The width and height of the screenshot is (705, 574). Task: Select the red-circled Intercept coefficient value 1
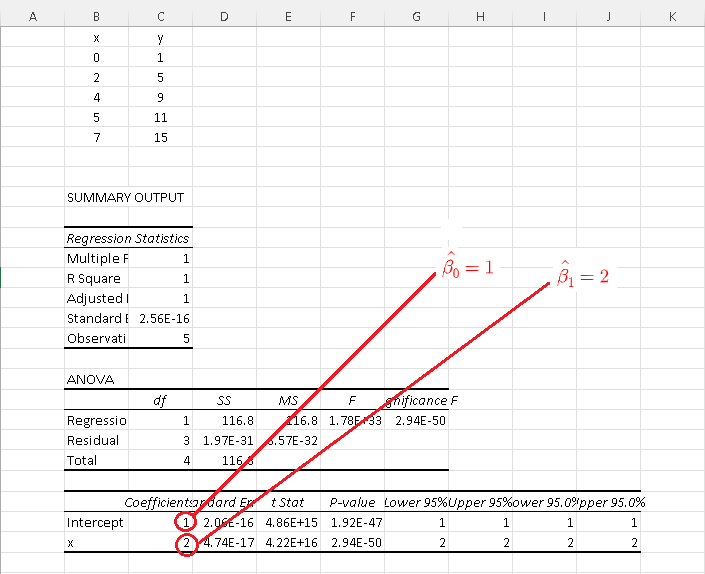click(x=186, y=522)
